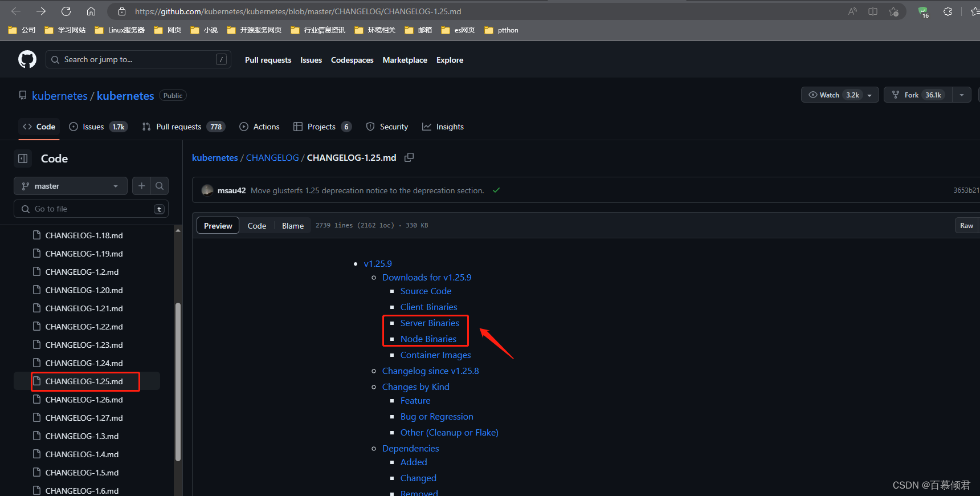The image size is (980, 496).
Task: Open Explore in top navigation
Action: pyautogui.click(x=450, y=60)
